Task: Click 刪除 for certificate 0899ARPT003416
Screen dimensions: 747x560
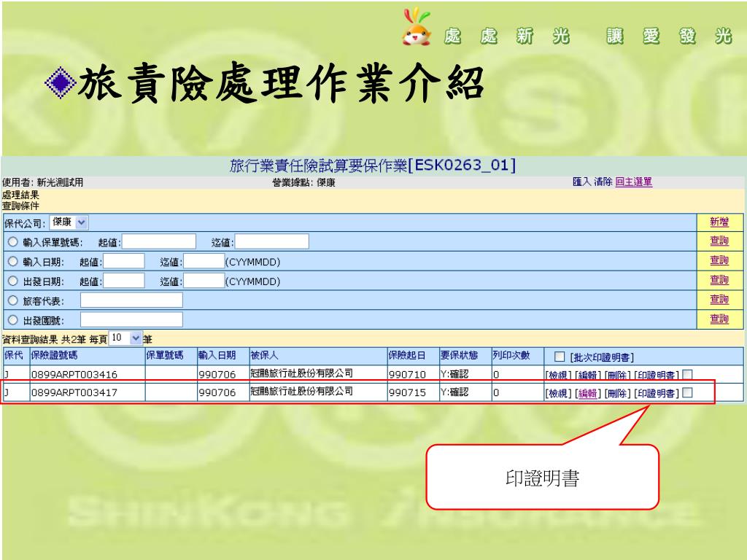Action: (x=617, y=376)
